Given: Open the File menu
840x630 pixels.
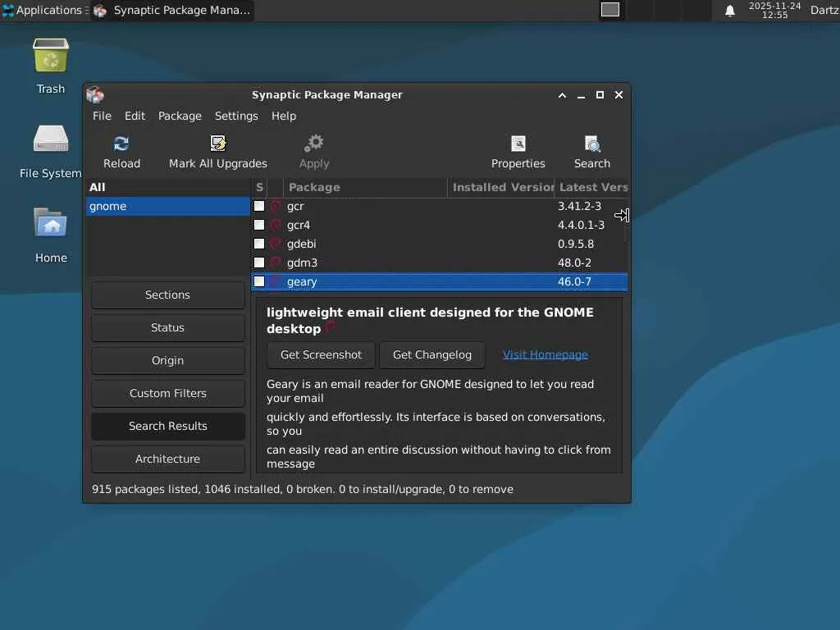Looking at the screenshot, I should [102, 116].
